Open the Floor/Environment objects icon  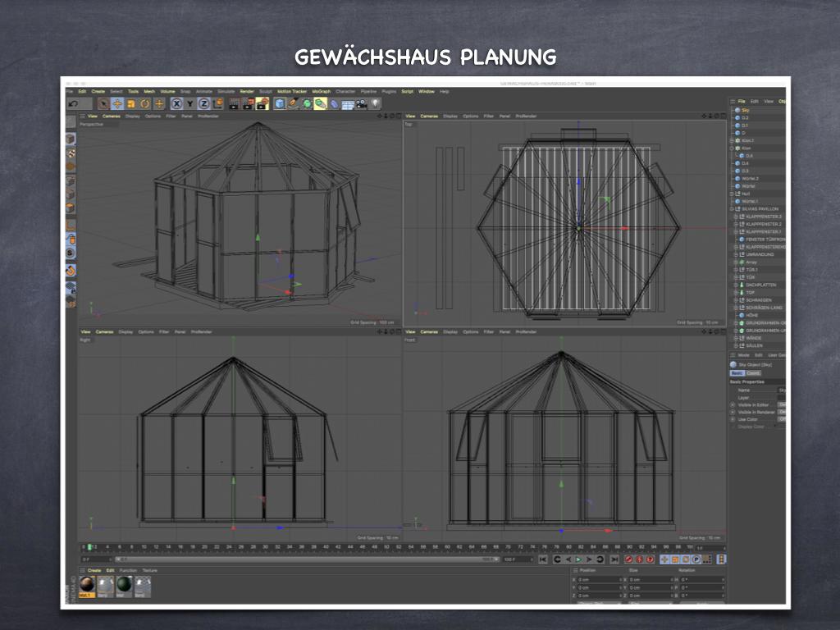pyautogui.click(x=348, y=103)
